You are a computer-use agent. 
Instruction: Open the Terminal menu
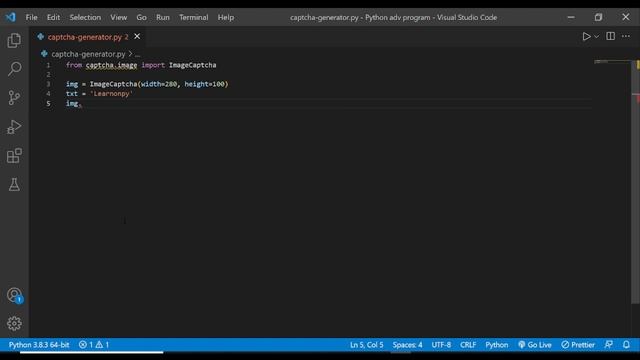193,17
